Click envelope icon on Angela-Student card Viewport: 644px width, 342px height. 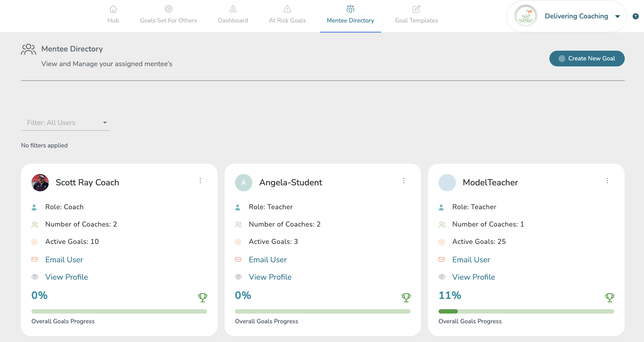(238, 260)
